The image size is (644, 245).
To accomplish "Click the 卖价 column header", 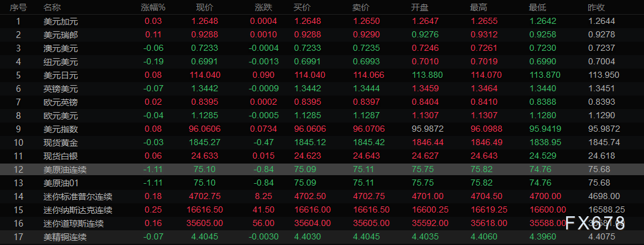I will (361, 8).
